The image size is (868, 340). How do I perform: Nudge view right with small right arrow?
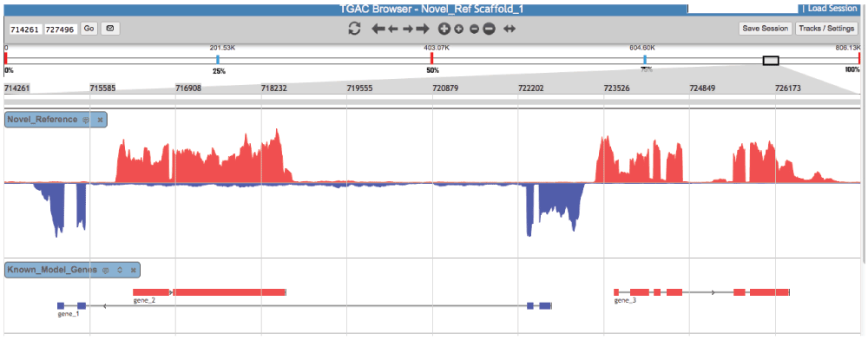[x=407, y=29]
